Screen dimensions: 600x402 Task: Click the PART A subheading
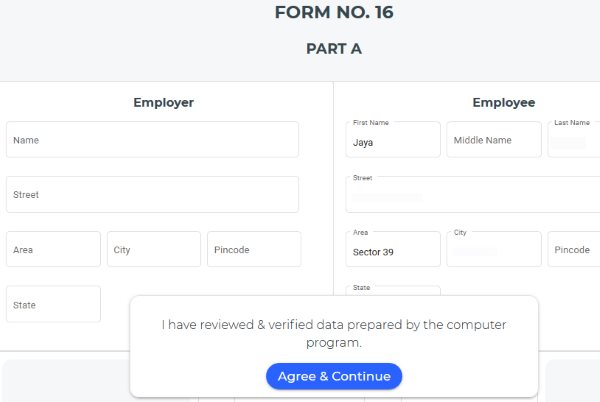click(334, 48)
